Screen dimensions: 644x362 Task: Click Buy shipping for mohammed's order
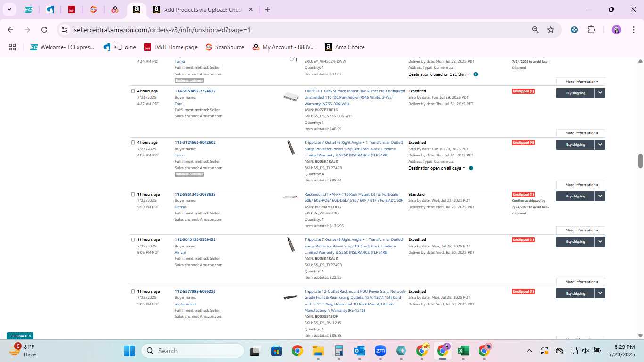click(575, 294)
